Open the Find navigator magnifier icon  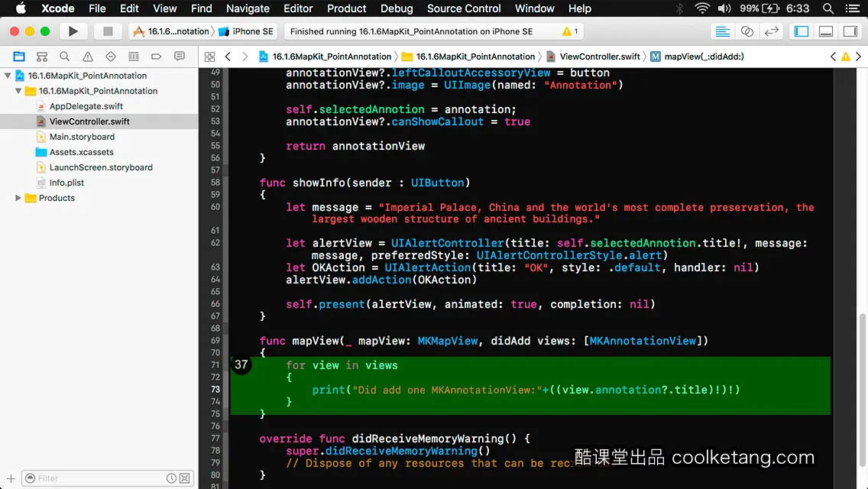coord(64,57)
